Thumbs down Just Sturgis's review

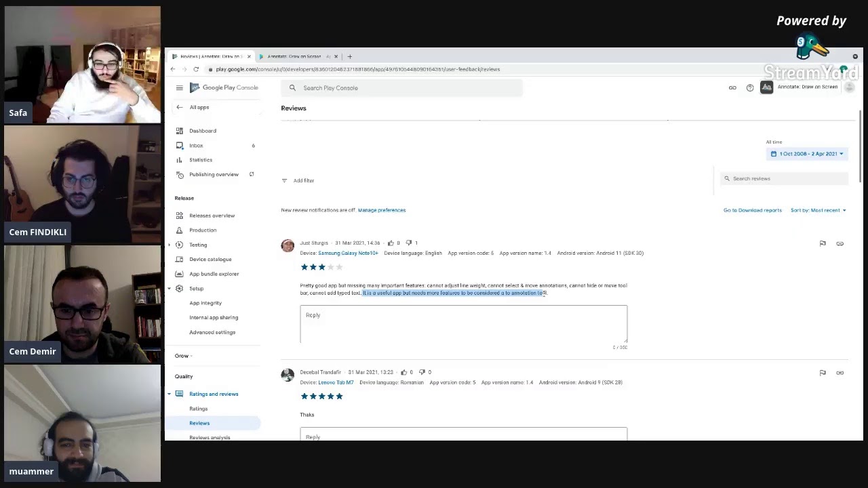pos(408,243)
